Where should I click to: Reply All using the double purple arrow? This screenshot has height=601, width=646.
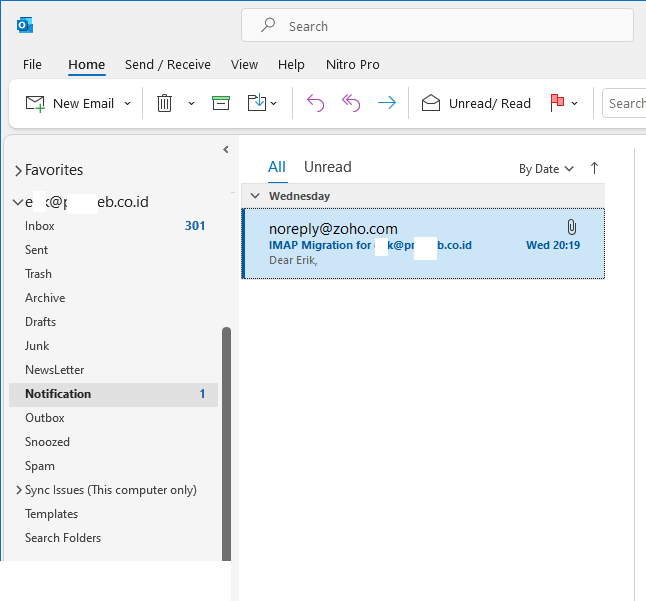[x=351, y=103]
